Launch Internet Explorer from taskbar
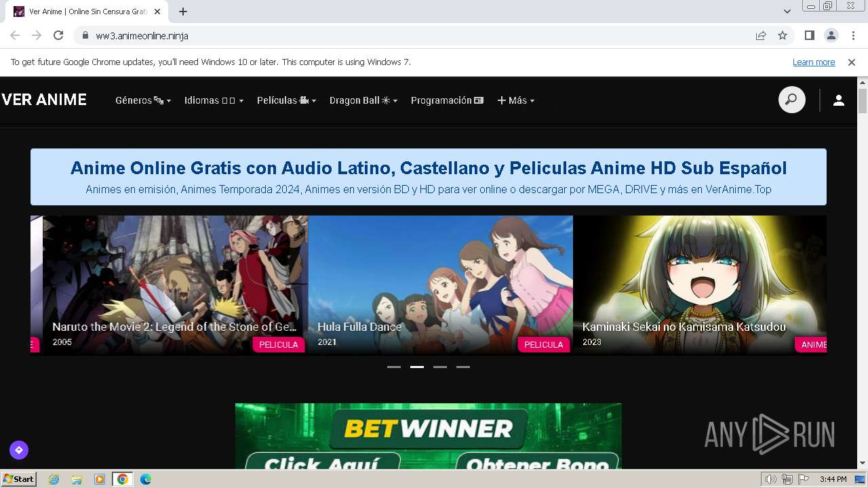868x488 pixels. coord(54,479)
